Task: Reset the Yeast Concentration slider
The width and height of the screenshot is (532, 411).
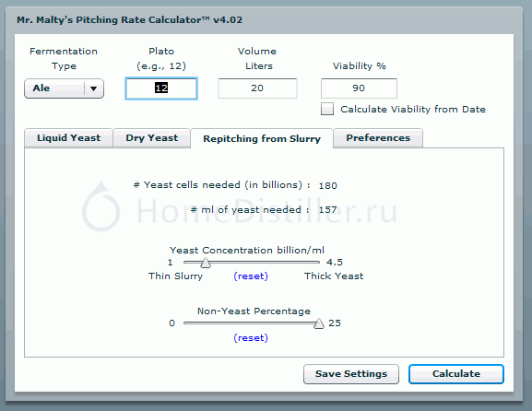Action: (x=251, y=276)
